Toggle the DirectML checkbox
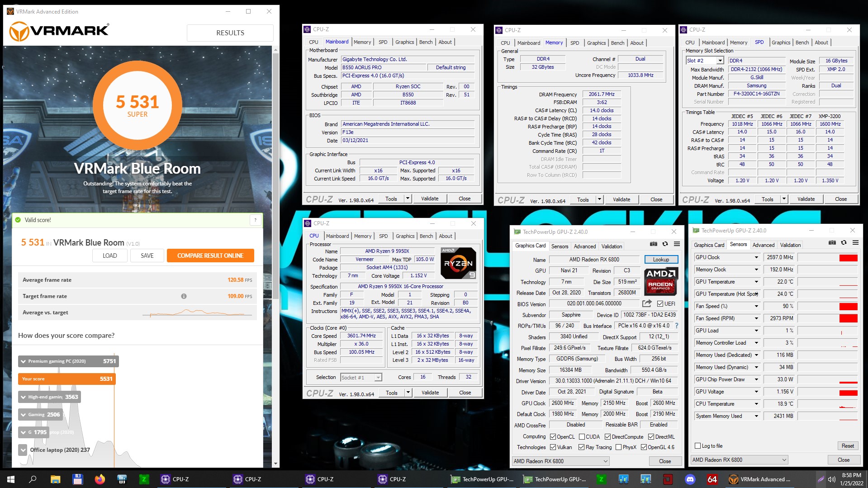Screen dimensions: 868x488 click(651, 437)
